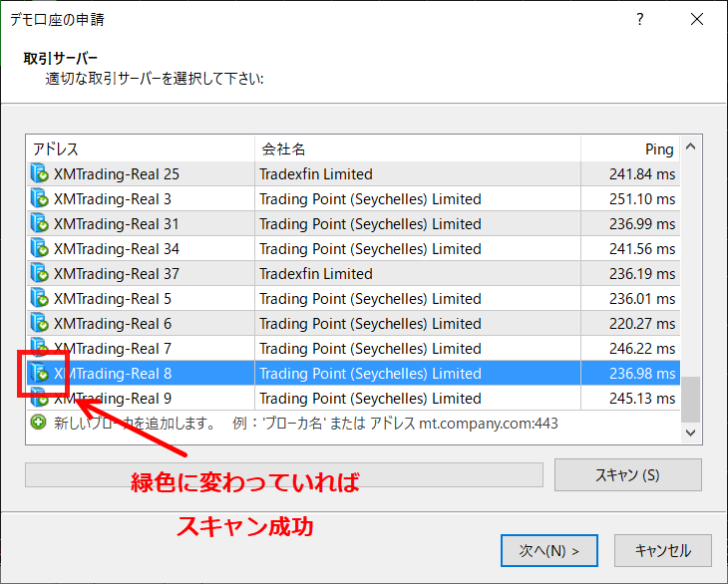Select the XMTrading-Real 9 server row
This screenshot has height=584, width=728.
coord(299,399)
